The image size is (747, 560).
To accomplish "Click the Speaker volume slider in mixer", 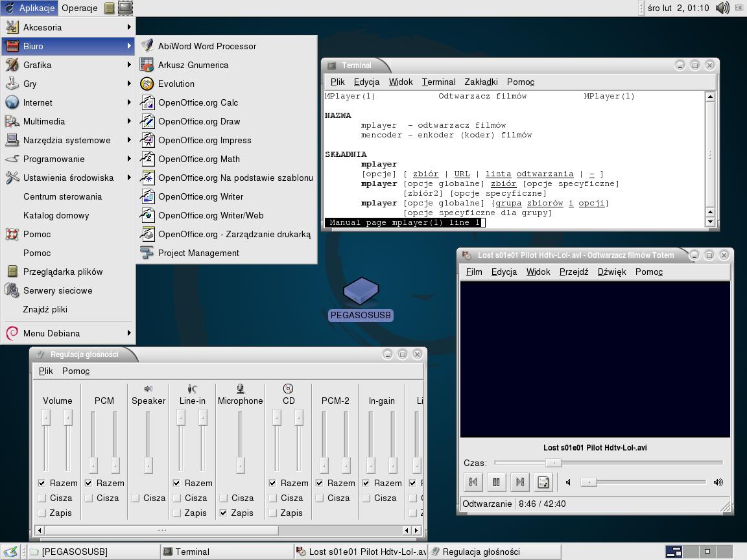I will point(148,441).
